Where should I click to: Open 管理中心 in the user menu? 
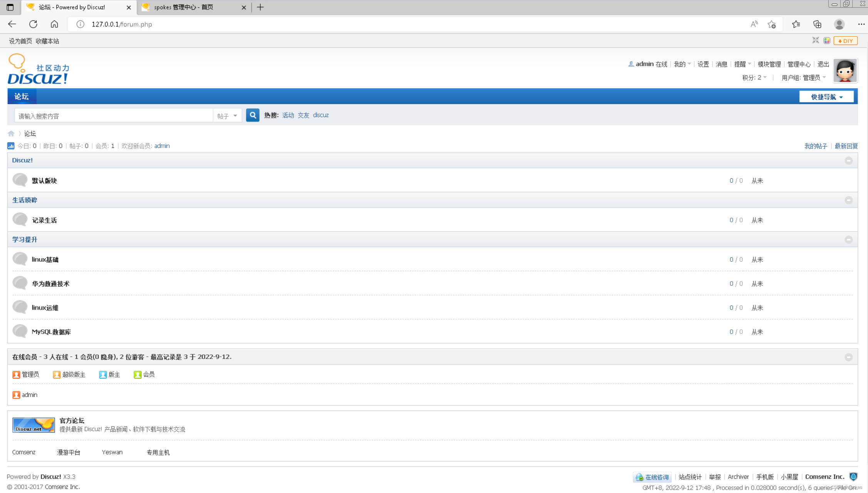point(799,64)
